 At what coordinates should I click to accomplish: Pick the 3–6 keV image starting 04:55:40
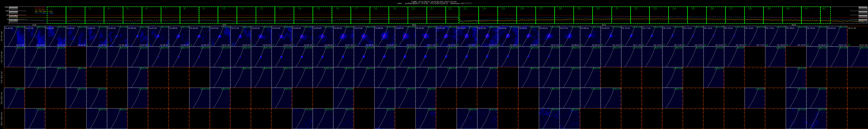tap(323, 36)
